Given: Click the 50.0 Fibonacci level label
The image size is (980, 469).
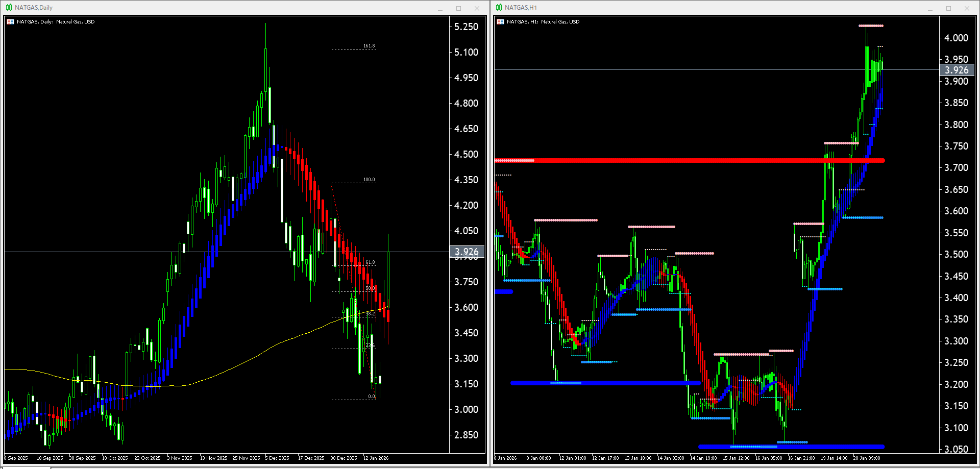Looking at the screenshot, I should click(370, 288).
